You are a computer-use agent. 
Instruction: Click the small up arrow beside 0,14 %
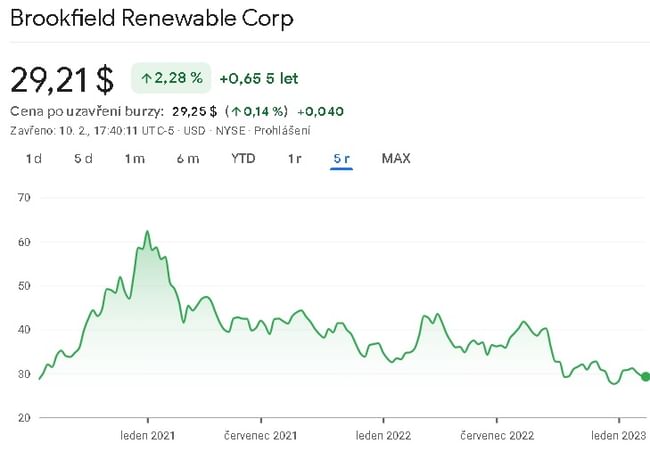235,111
